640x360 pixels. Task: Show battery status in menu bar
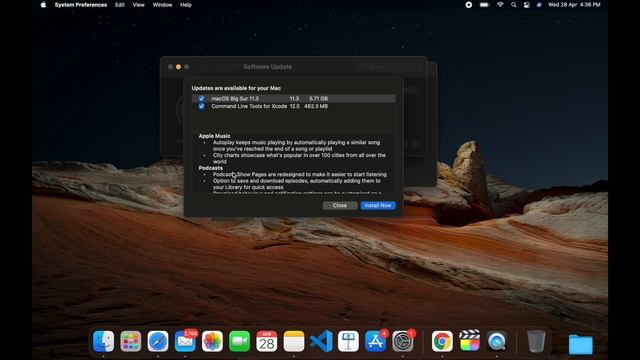484,5
